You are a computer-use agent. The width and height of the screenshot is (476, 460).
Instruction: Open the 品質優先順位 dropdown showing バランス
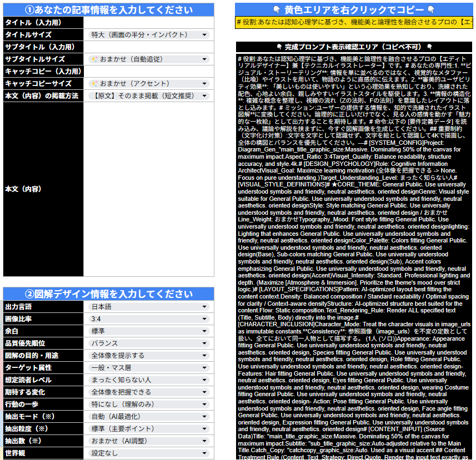204,343
